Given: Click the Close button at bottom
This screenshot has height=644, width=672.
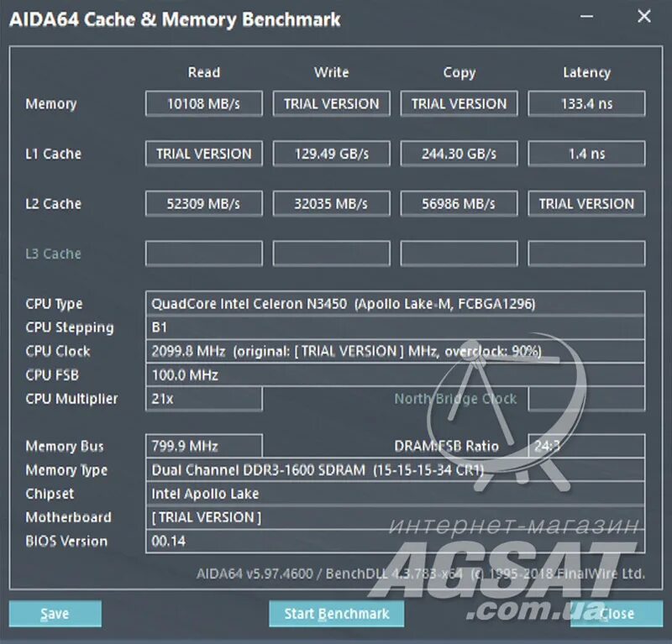Looking at the screenshot, I should (617, 614).
